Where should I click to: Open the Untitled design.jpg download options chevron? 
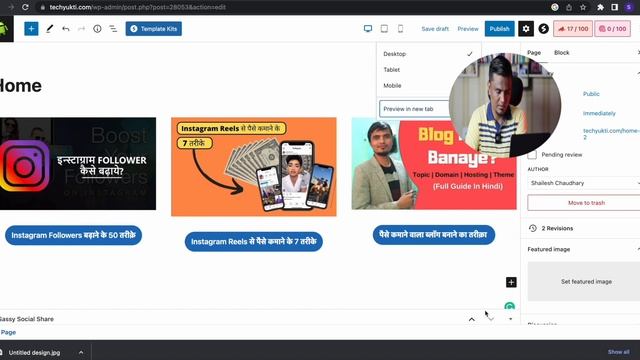pyautogui.click(x=81, y=352)
